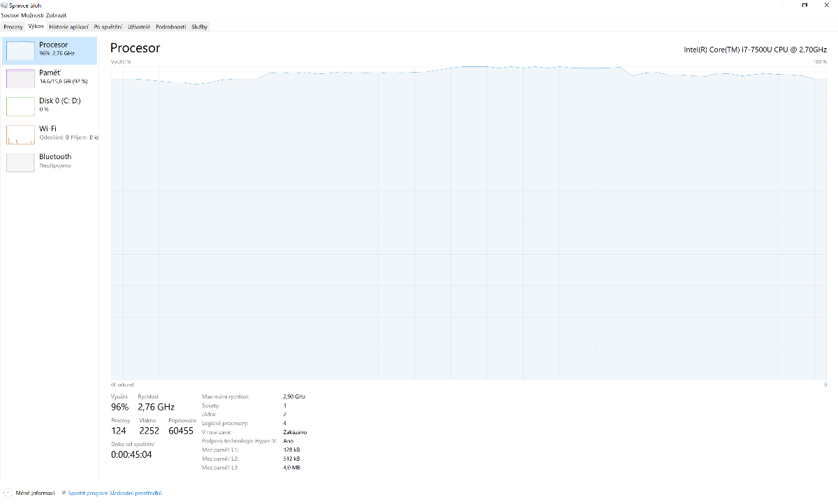This screenshot has height=504, width=838.
Task: Select the Bluetooth adapter in sidebar
Action: [x=20, y=162]
